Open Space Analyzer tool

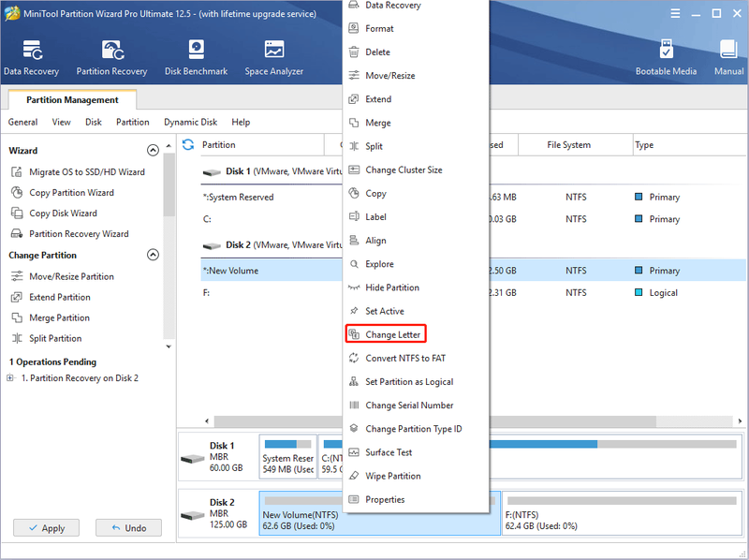pyautogui.click(x=274, y=58)
